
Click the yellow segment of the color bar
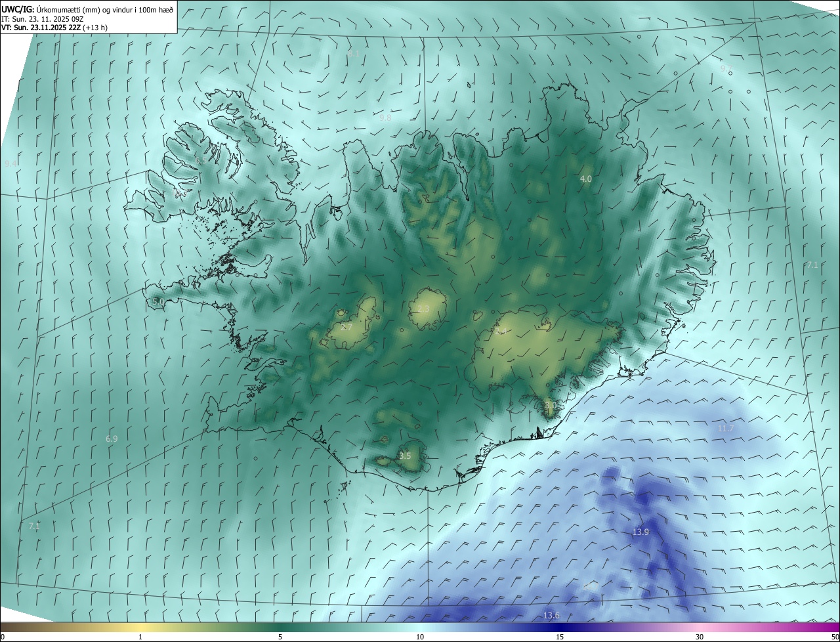140,627
